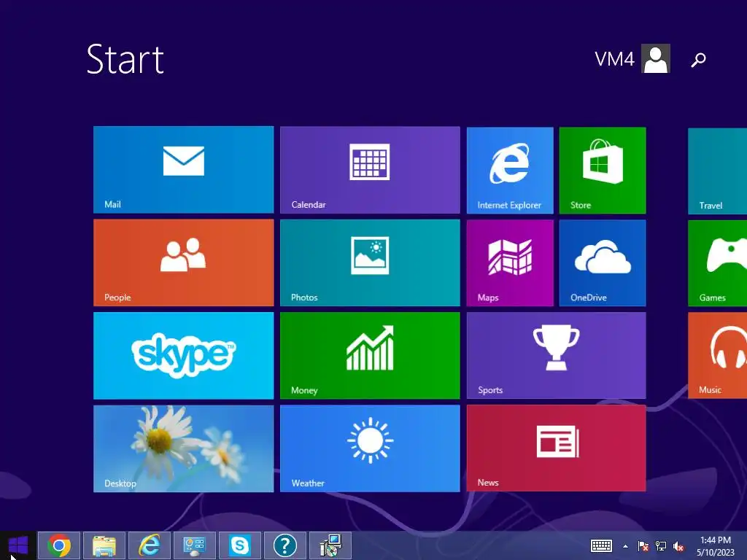The height and width of the screenshot is (560, 747).
Task: Open the touch keyboard tray icon
Action: coord(601,545)
